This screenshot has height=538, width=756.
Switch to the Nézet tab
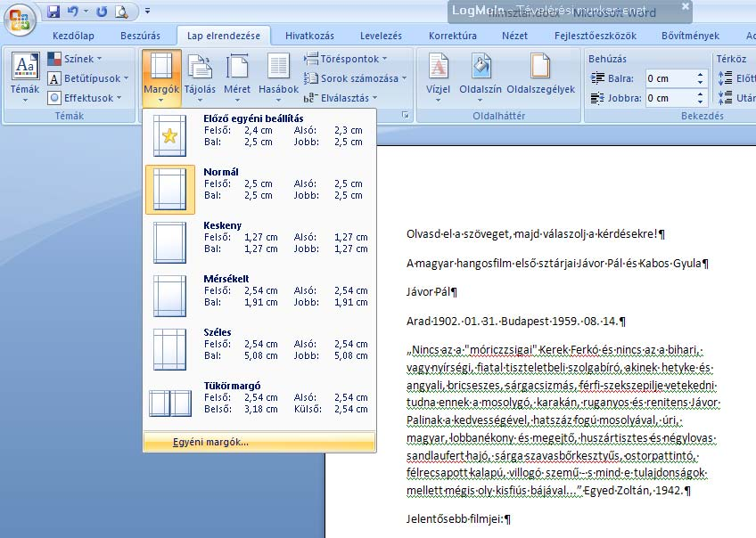tap(514, 36)
